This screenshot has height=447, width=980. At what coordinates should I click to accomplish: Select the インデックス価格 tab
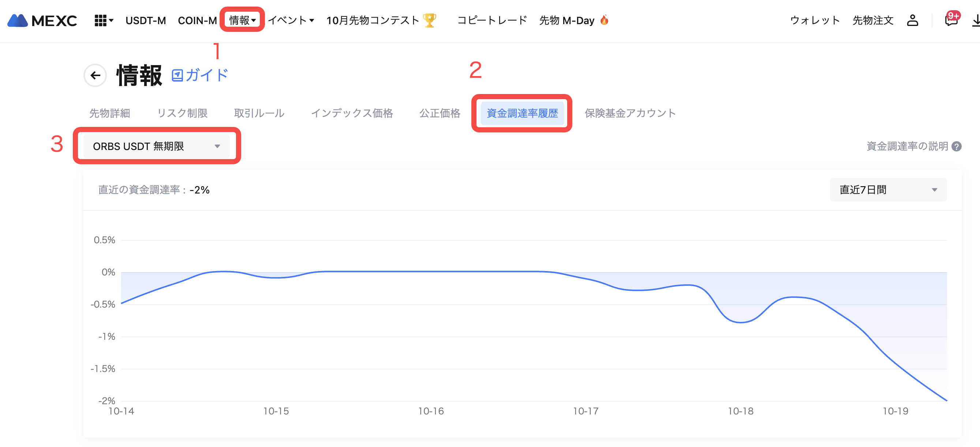pyautogui.click(x=352, y=113)
